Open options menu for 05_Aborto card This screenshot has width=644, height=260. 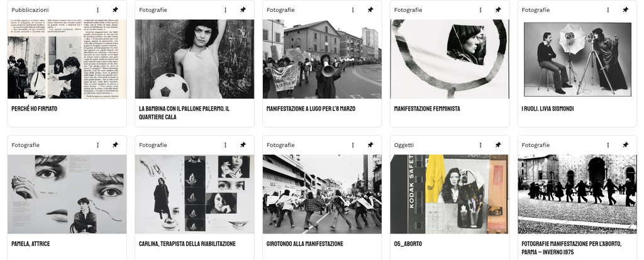[x=480, y=145]
